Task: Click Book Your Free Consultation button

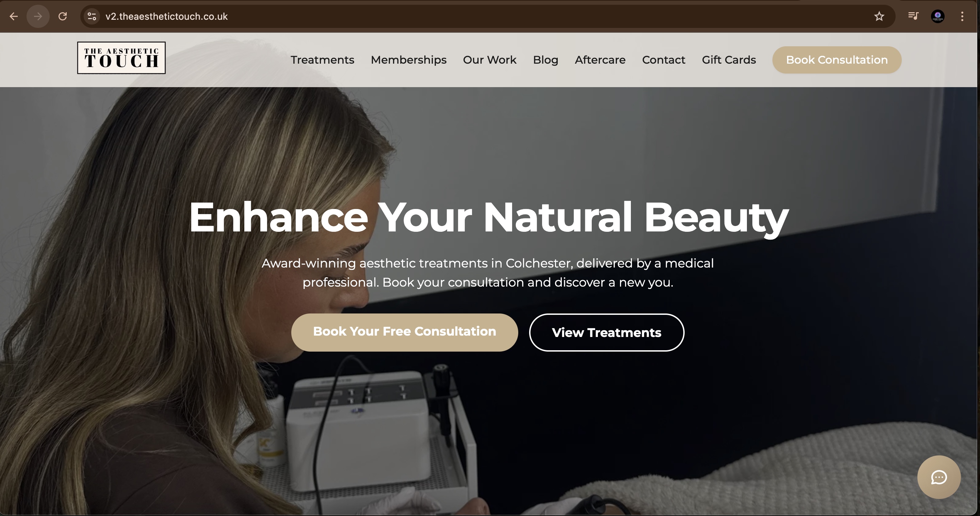Action: [x=404, y=332]
